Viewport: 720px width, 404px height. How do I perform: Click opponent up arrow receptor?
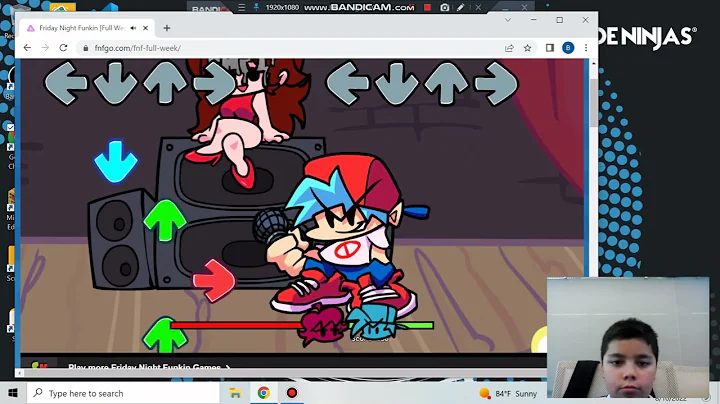click(165, 83)
